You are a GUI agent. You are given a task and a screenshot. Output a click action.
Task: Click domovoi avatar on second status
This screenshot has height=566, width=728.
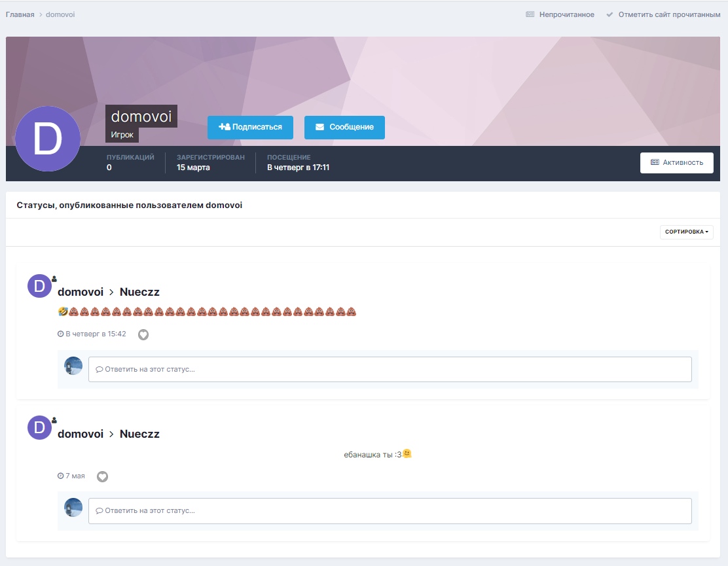pyautogui.click(x=39, y=428)
